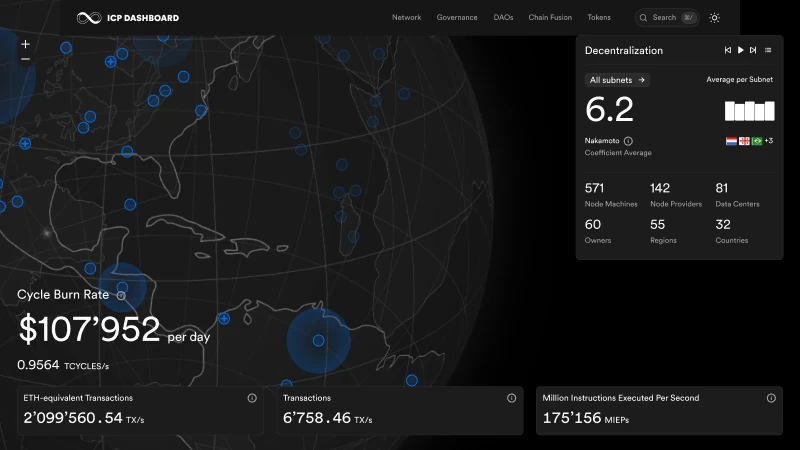Open the DAOs menu
Image resolution: width=800 pixels, height=450 pixels.
point(503,17)
